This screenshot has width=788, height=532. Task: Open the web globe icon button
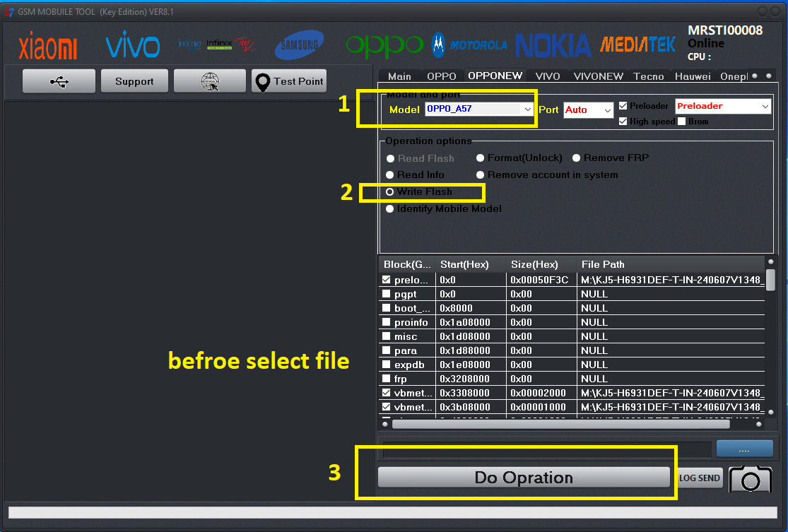(x=209, y=81)
